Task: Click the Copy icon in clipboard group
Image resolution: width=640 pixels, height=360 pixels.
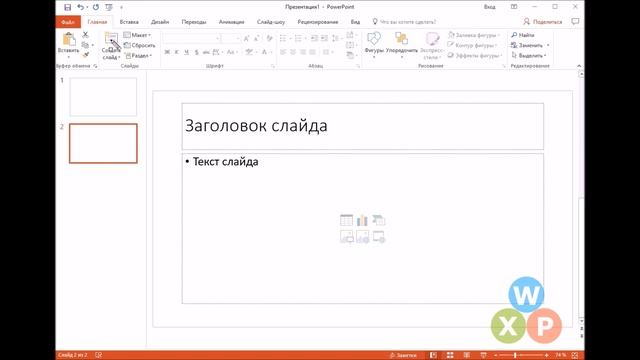Action: [85, 45]
